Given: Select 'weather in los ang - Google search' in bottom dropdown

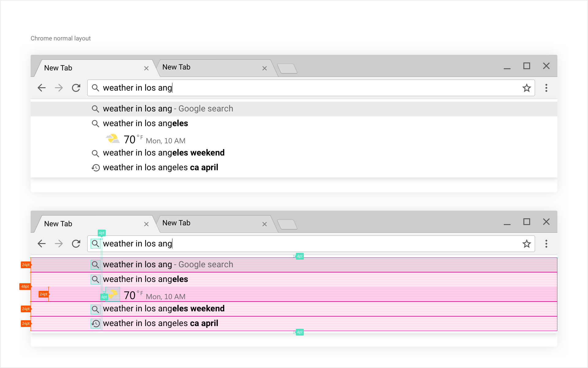Looking at the screenshot, I should [168, 265].
